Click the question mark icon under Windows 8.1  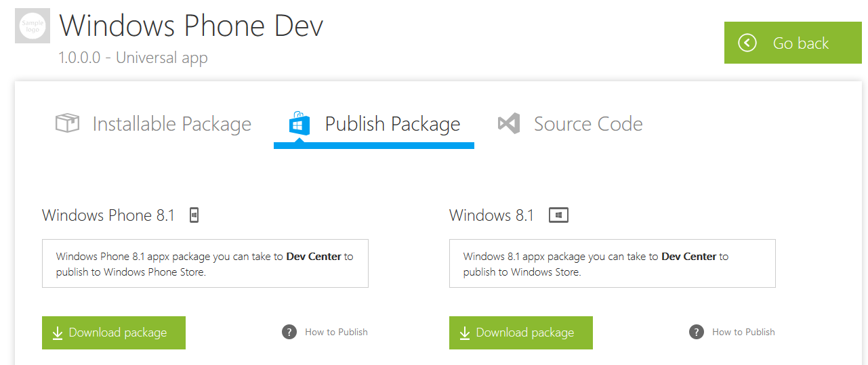pyautogui.click(x=697, y=332)
